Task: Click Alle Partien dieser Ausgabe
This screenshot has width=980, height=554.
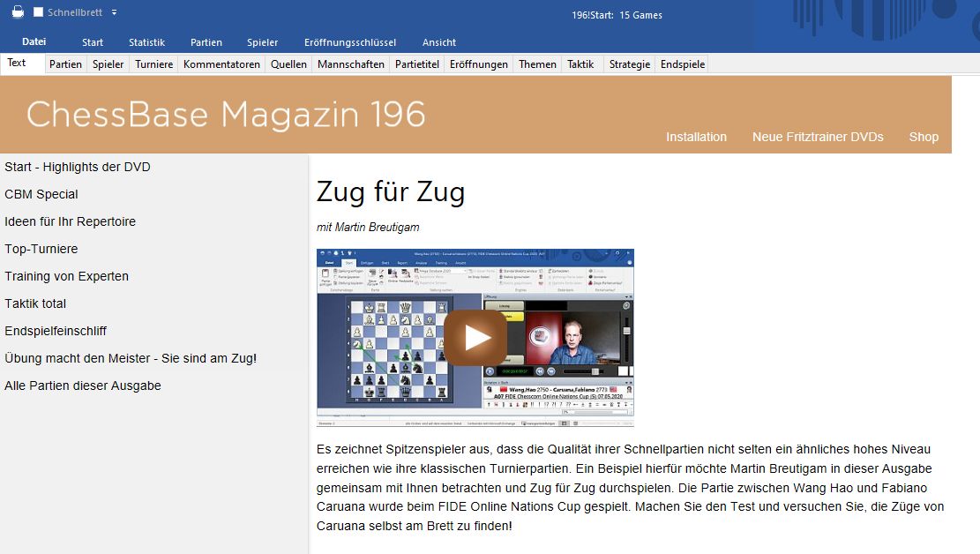Action: [83, 386]
